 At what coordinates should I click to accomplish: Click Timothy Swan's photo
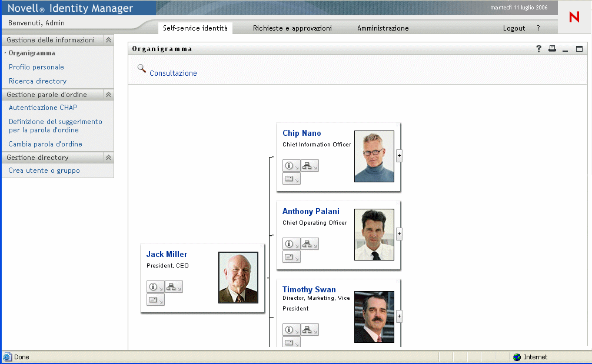click(374, 317)
